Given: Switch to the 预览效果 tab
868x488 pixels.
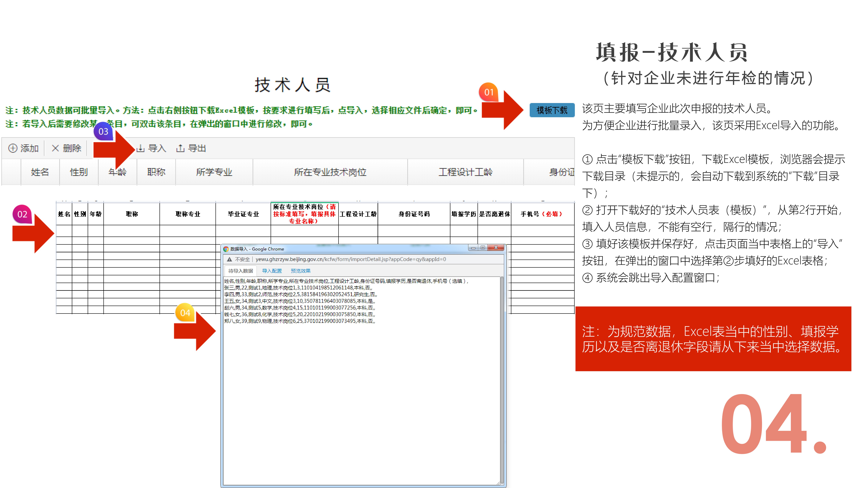Looking at the screenshot, I should point(301,271).
